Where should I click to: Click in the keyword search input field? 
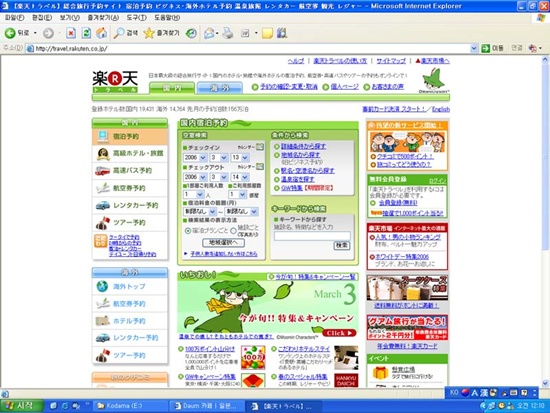(x=312, y=236)
